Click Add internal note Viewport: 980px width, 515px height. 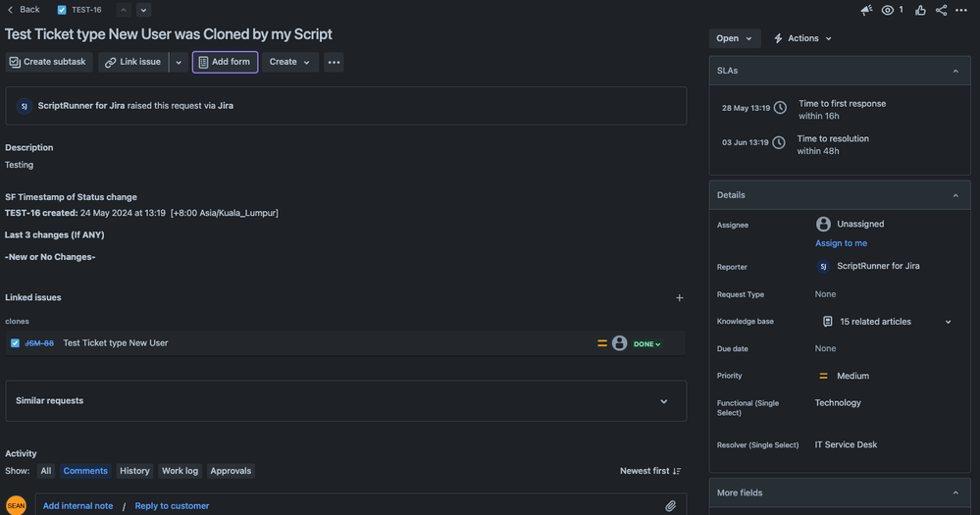click(77, 505)
